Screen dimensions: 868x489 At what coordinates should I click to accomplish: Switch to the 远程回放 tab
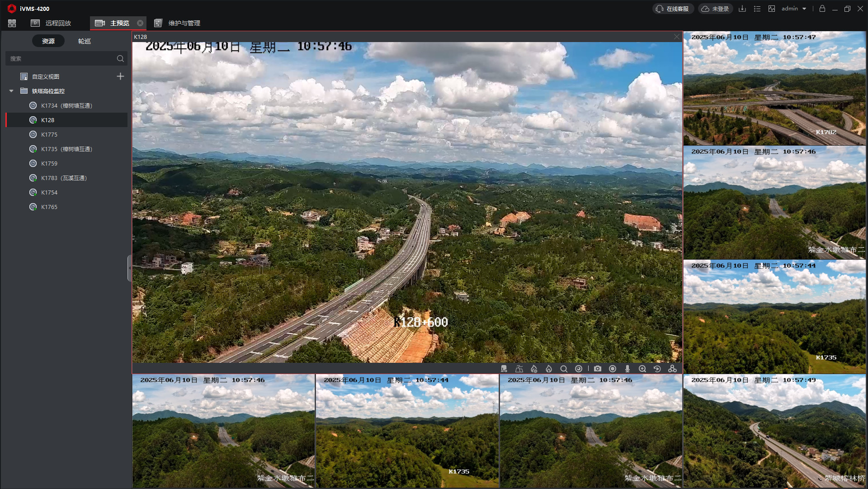coord(51,23)
